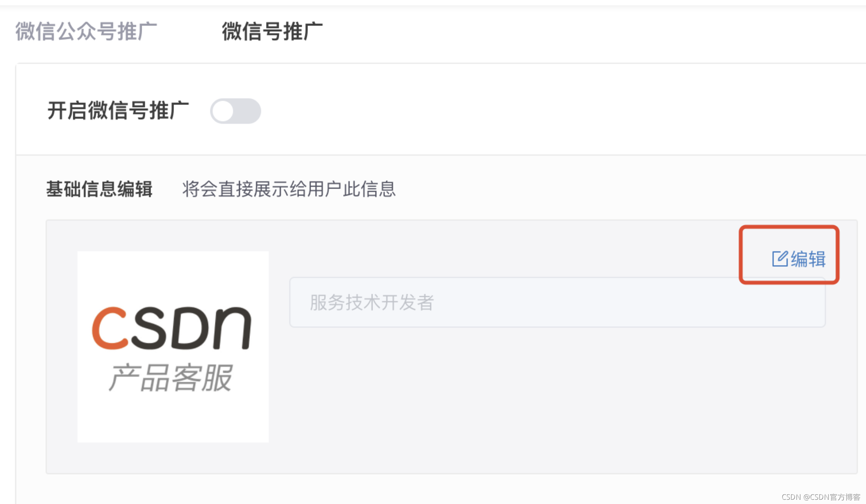
Task: Switch to the 微信公众号推广 tab
Action: pyautogui.click(x=86, y=31)
